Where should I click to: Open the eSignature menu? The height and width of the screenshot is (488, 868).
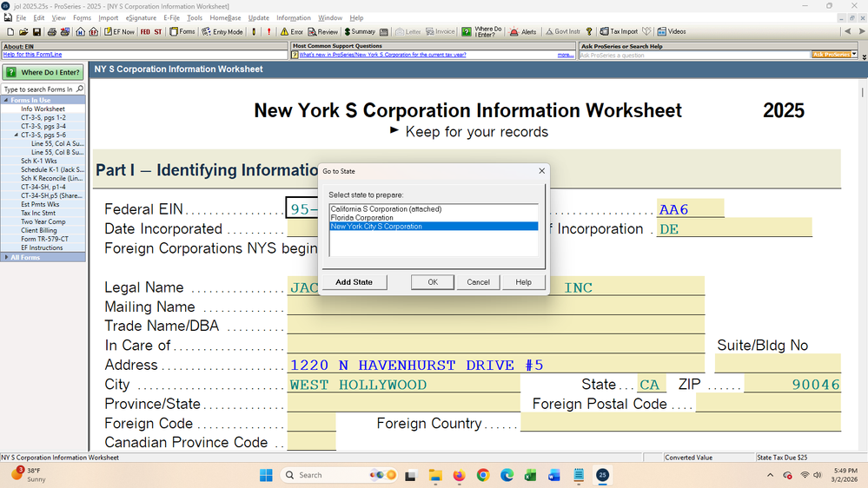[141, 17]
